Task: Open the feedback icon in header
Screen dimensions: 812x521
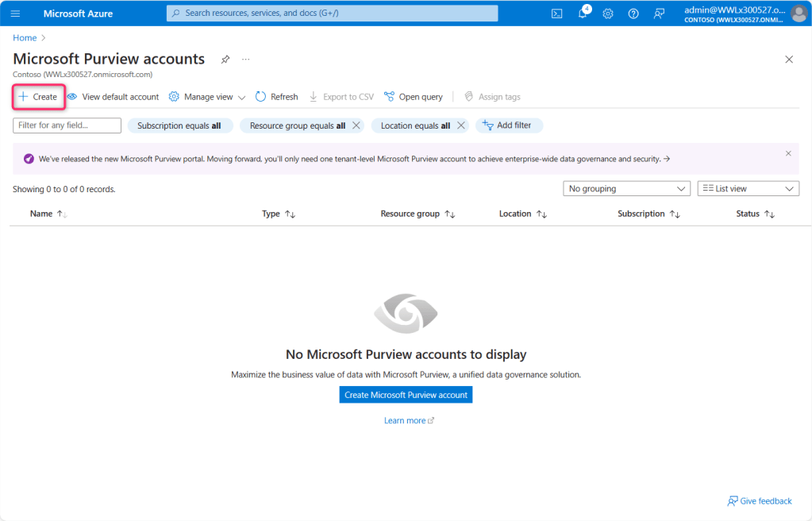Action: (x=659, y=14)
